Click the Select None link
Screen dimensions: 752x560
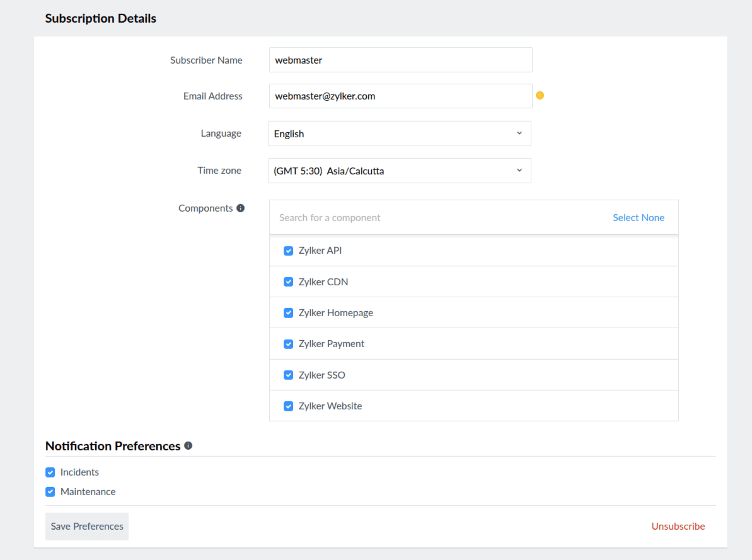point(639,218)
